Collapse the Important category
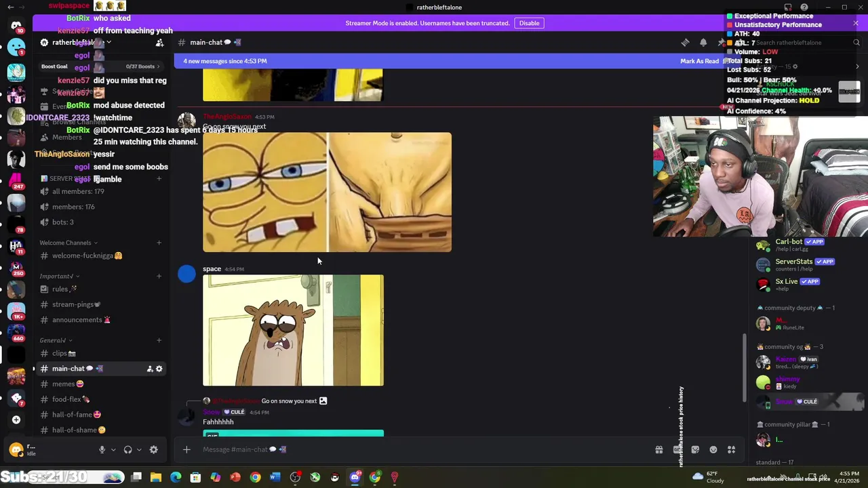868x488 pixels. click(x=60, y=276)
